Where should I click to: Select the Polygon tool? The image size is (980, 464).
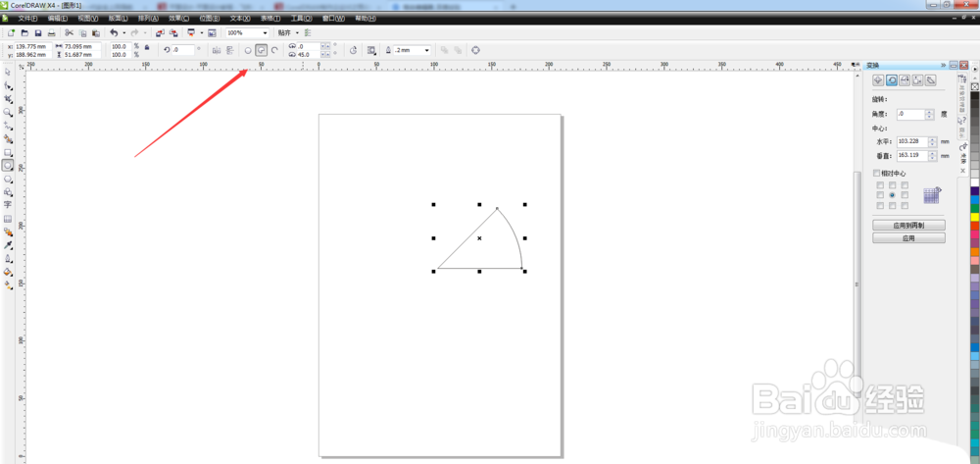(8, 179)
